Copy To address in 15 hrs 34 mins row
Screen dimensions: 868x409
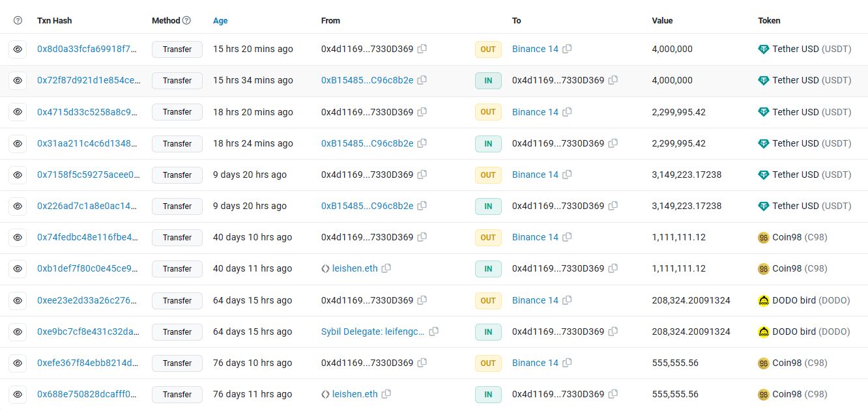(613, 80)
